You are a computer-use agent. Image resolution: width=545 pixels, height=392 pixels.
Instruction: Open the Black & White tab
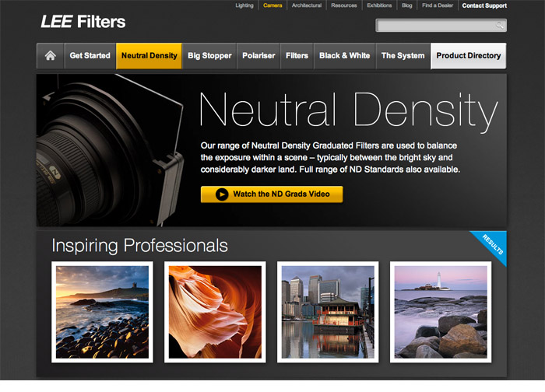pos(344,56)
